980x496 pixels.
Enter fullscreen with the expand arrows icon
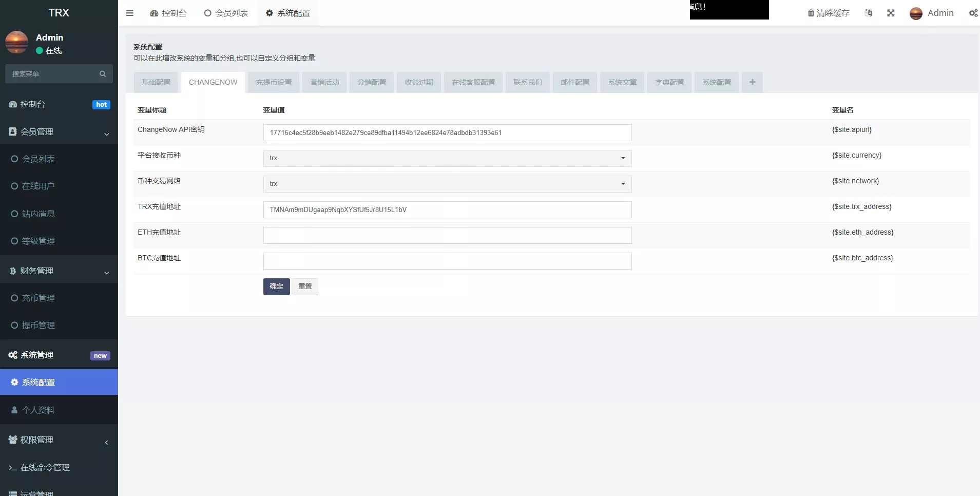891,13
